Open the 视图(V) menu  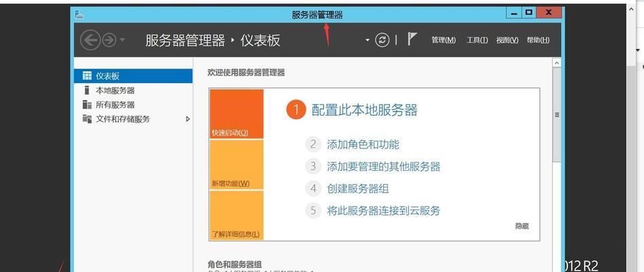(x=507, y=40)
